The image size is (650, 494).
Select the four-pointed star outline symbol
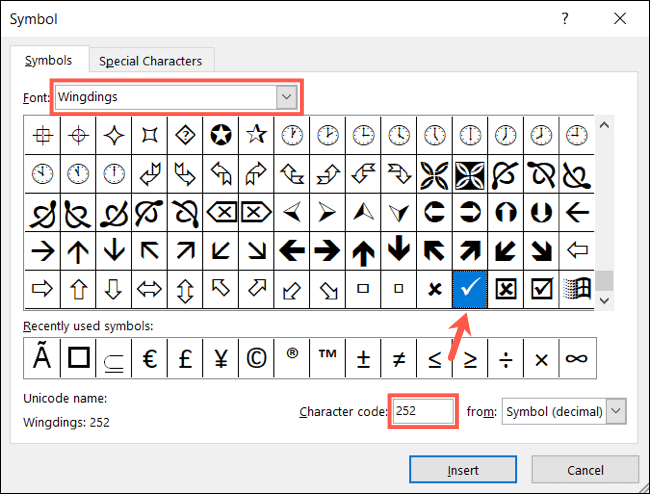[x=114, y=135]
